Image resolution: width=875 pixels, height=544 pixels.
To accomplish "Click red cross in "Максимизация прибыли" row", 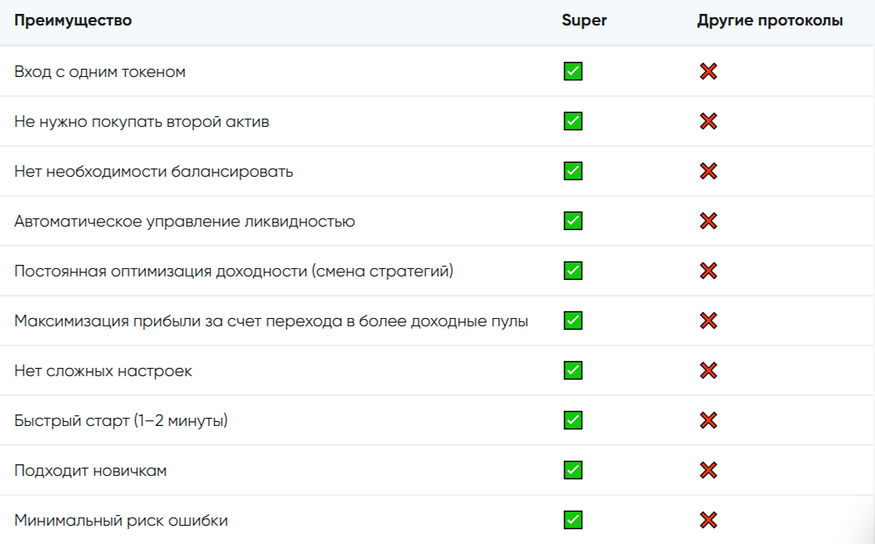I will 708,321.
